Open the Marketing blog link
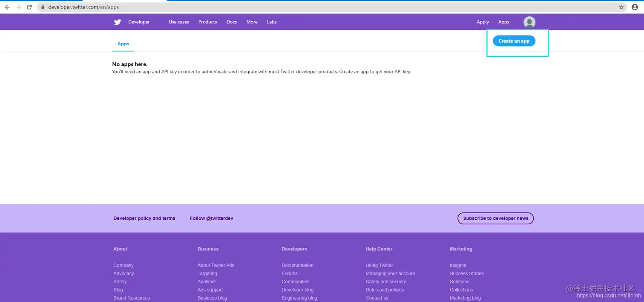Image resolution: width=644 pixels, height=302 pixels. (x=465, y=298)
